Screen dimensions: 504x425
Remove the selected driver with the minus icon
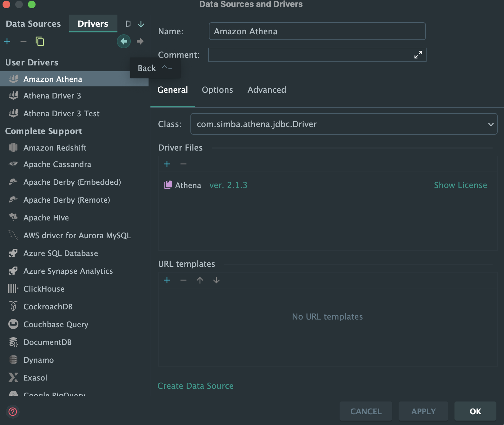click(x=23, y=41)
